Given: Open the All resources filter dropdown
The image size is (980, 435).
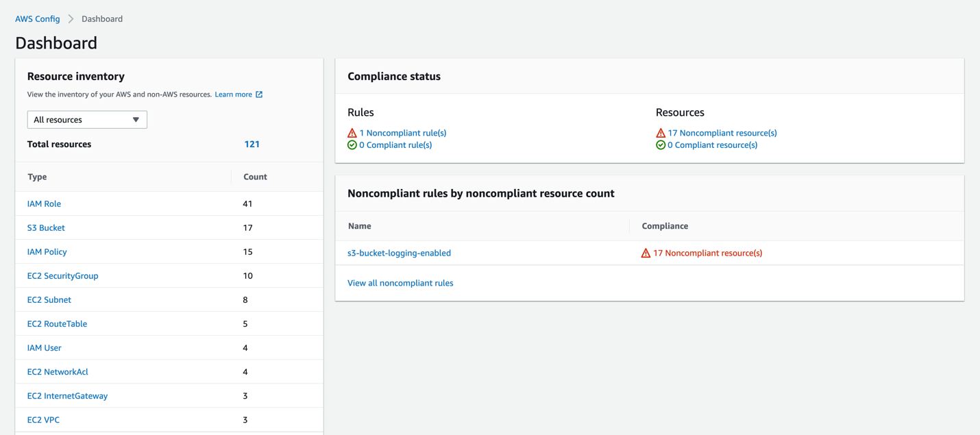Looking at the screenshot, I should click(86, 119).
